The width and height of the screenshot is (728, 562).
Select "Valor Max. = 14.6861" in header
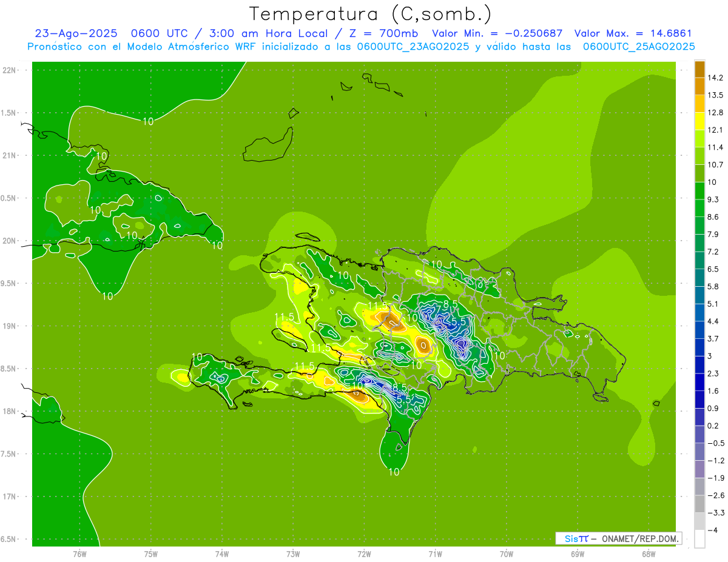pyautogui.click(x=633, y=34)
